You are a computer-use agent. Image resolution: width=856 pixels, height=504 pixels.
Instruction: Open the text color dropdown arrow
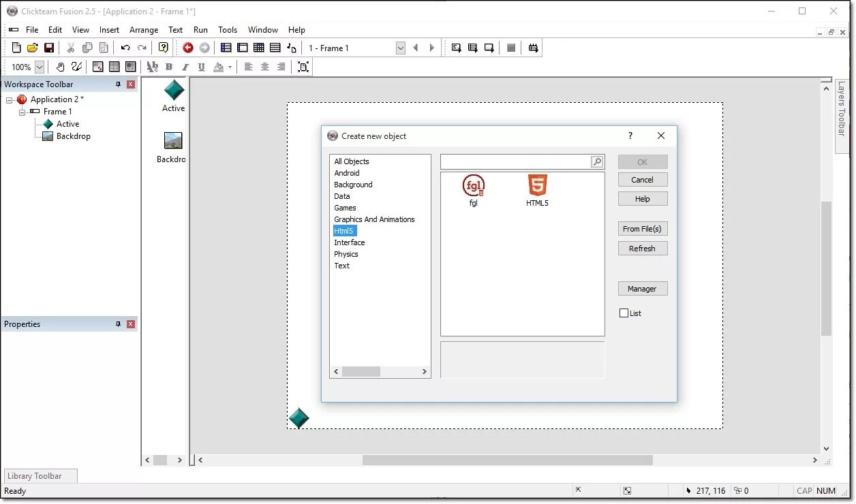[x=230, y=67]
